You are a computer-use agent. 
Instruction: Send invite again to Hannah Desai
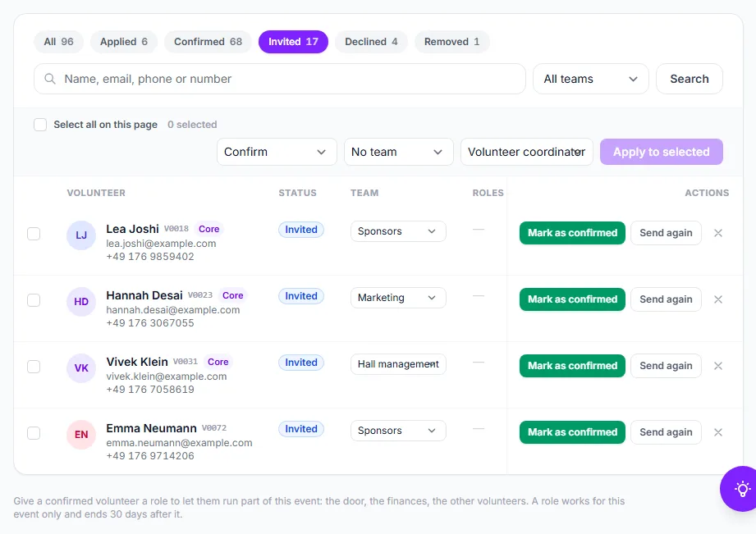click(x=666, y=299)
